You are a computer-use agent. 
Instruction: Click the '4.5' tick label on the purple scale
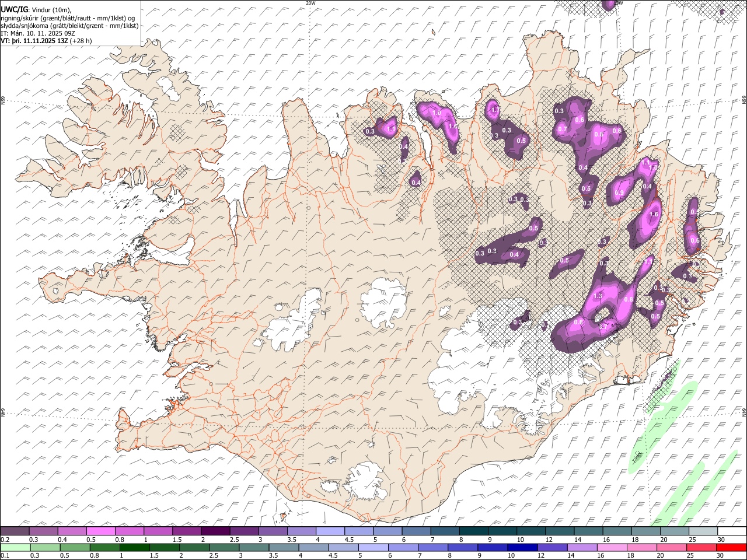349,540
